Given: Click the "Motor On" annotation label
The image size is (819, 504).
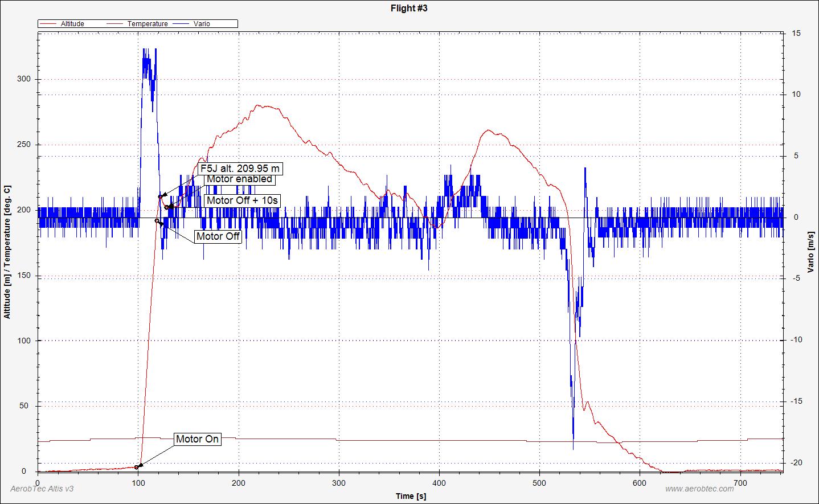Looking at the screenshot, I should (197, 439).
